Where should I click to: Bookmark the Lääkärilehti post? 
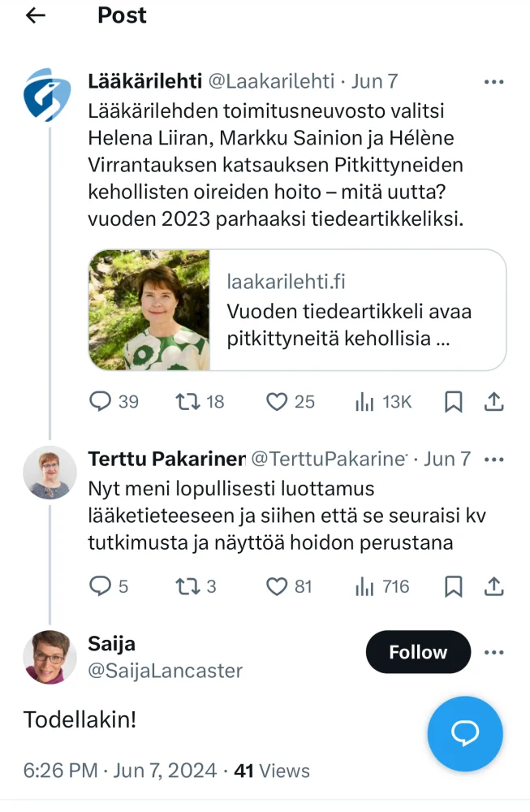pyautogui.click(x=454, y=401)
